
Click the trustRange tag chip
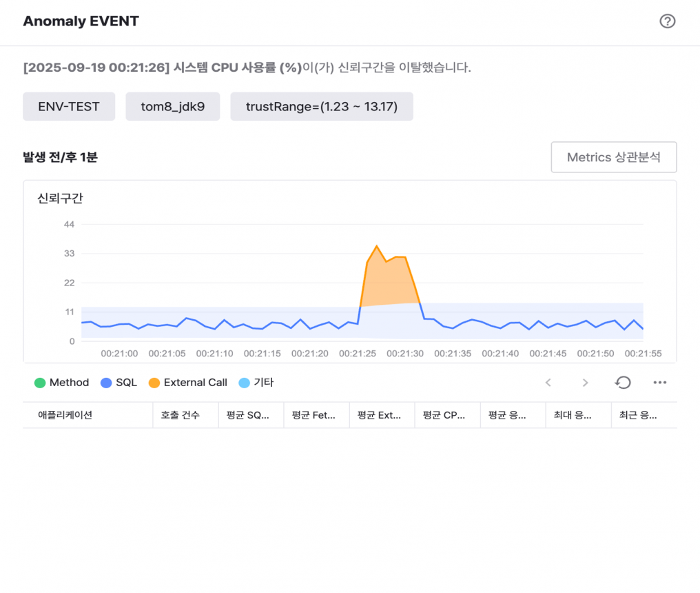322,107
